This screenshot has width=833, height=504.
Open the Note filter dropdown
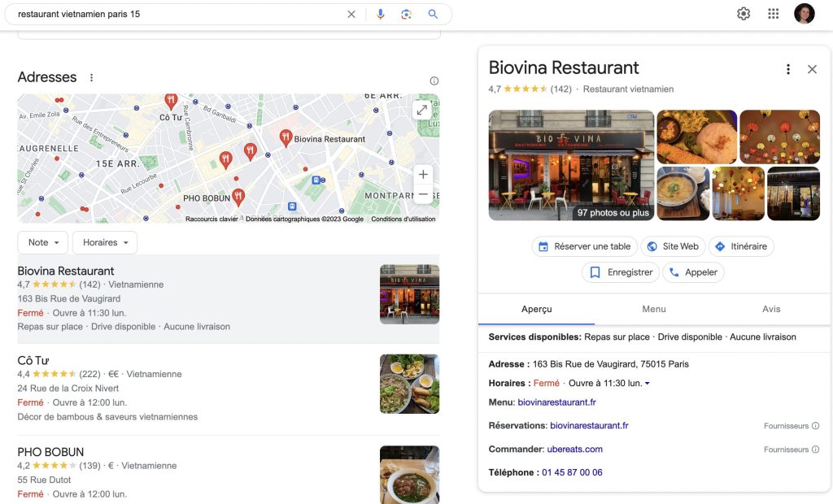tap(43, 242)
